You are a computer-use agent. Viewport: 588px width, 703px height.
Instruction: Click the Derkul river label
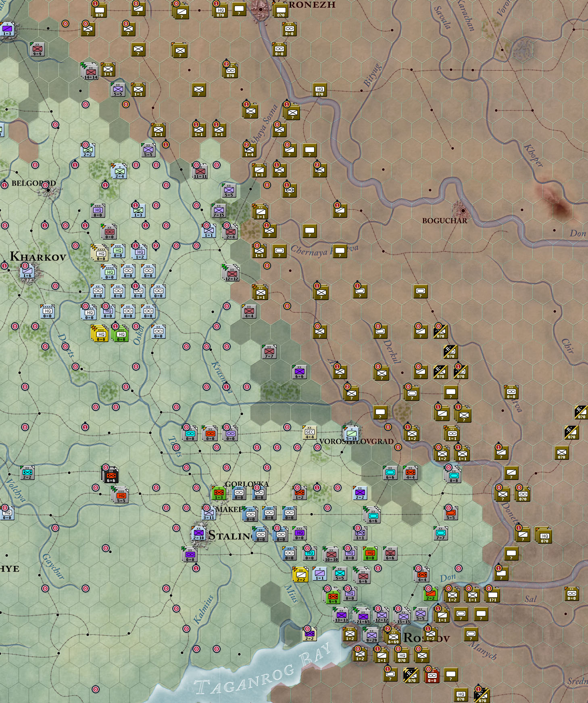tap(392, 351)
